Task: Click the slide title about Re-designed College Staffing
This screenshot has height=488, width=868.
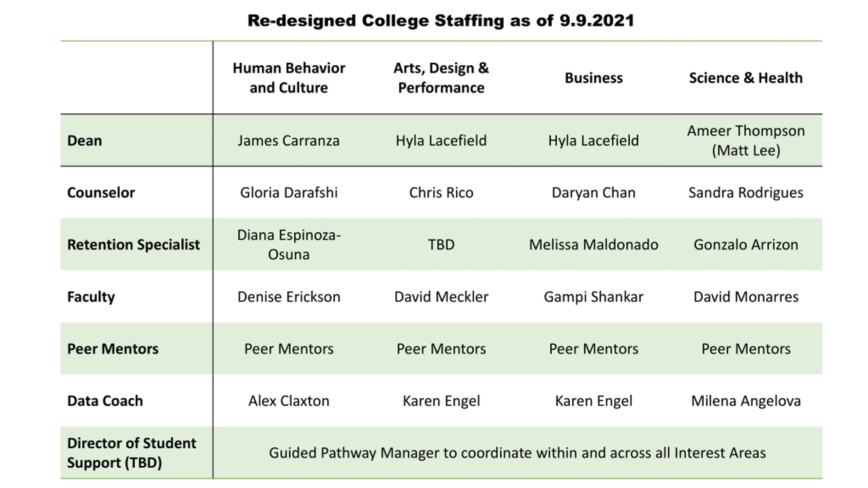Action: tap(441, 21)
